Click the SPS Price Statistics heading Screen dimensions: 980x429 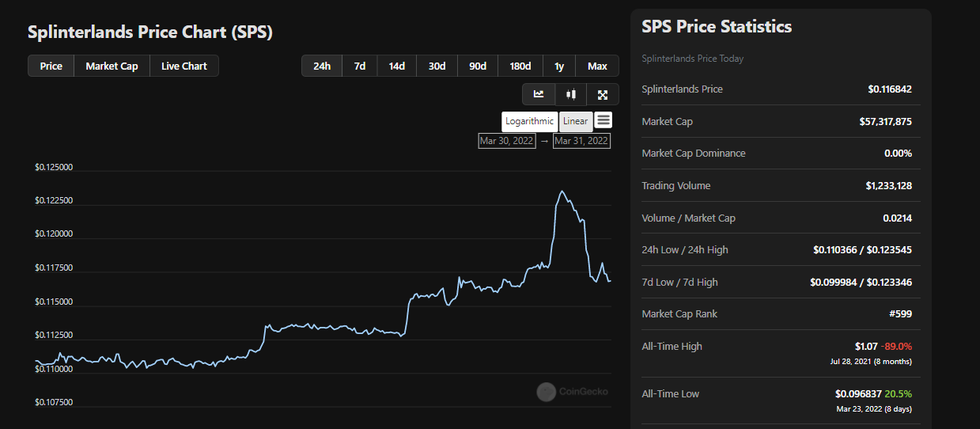tap(717, 26)
